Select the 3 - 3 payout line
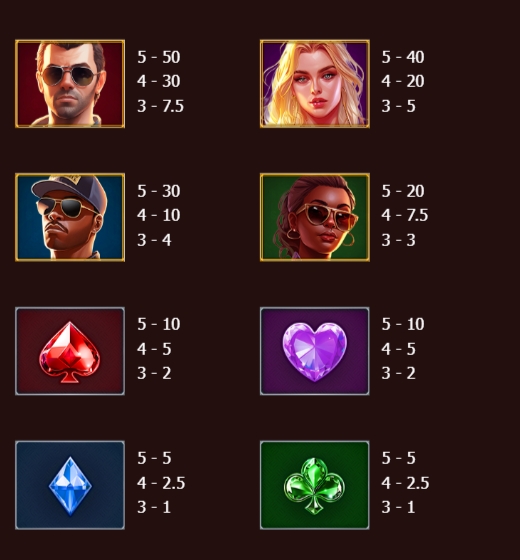 (399, 240)
